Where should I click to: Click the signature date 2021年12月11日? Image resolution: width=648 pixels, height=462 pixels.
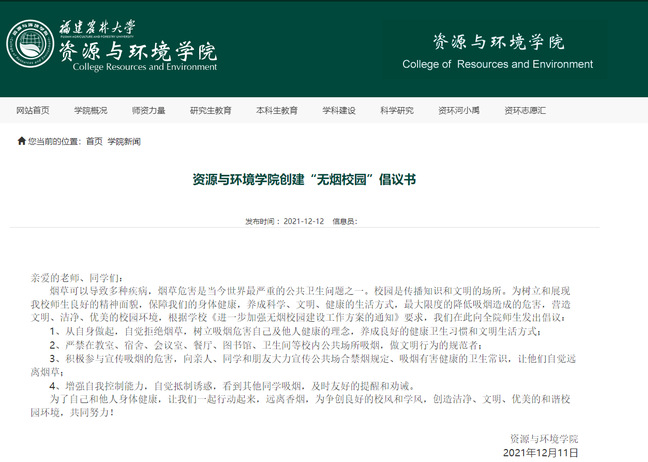pos(540,453)
